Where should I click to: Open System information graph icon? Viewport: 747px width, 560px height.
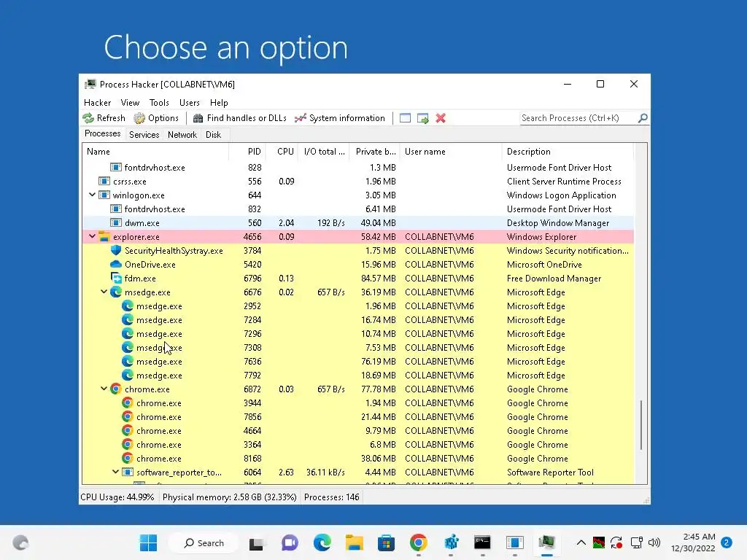click(x=300, y=118)
